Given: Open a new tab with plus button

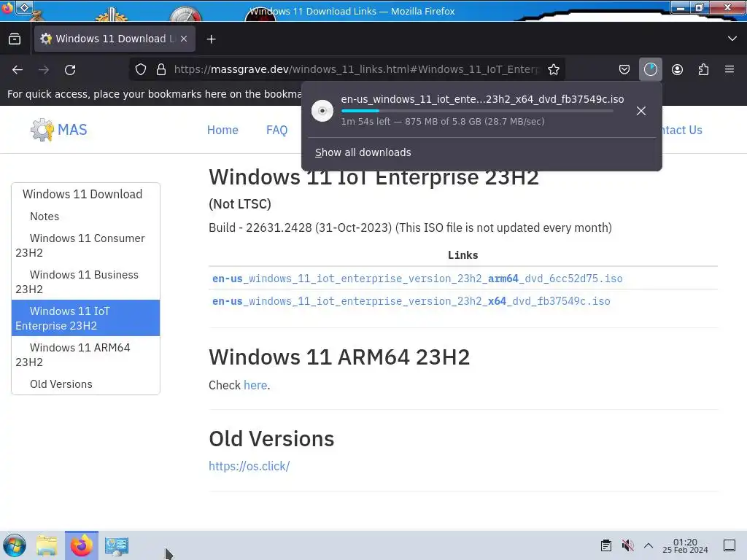Looking at the screenshot, I should (212, 39).
